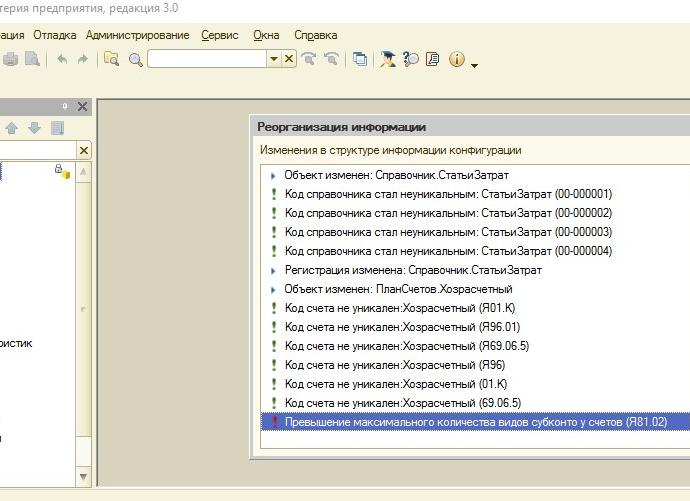The width and height of the screenshot is (690, 501).
Task: Open the search field dropdown arrow
Action: pos(274,59)
